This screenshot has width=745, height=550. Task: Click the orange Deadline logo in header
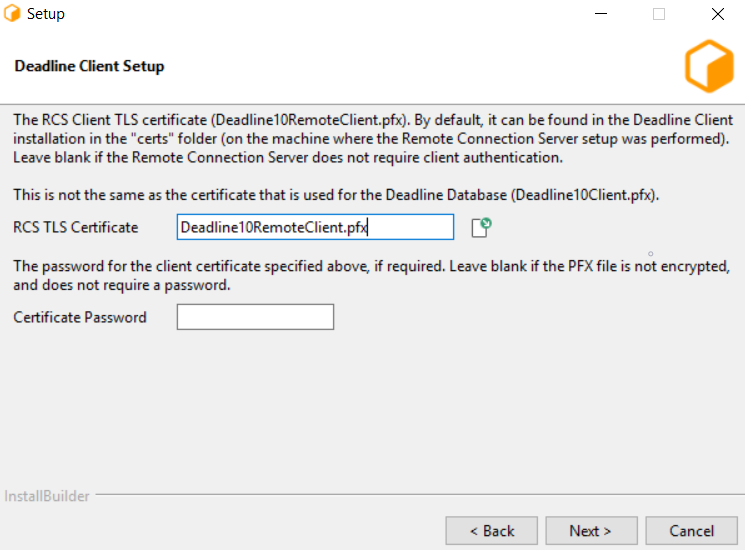coord(709,66)
